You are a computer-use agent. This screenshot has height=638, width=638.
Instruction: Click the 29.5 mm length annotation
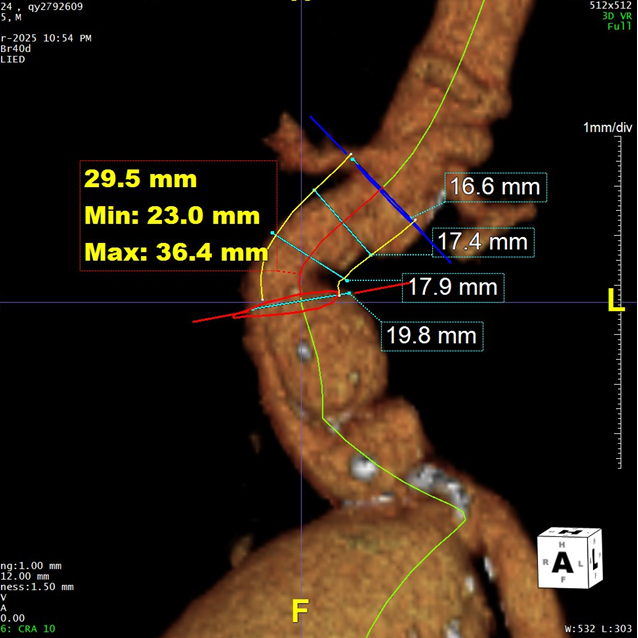coord(140,179)
